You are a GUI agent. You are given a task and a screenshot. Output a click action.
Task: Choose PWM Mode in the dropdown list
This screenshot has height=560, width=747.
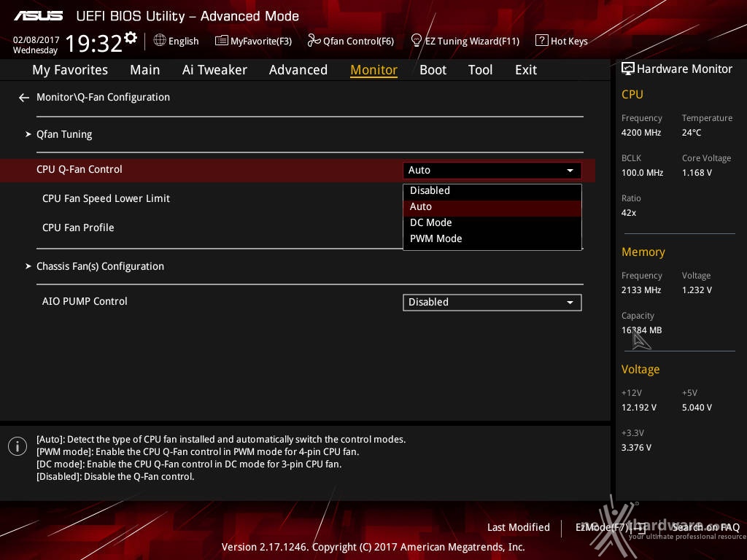[492, 238]
